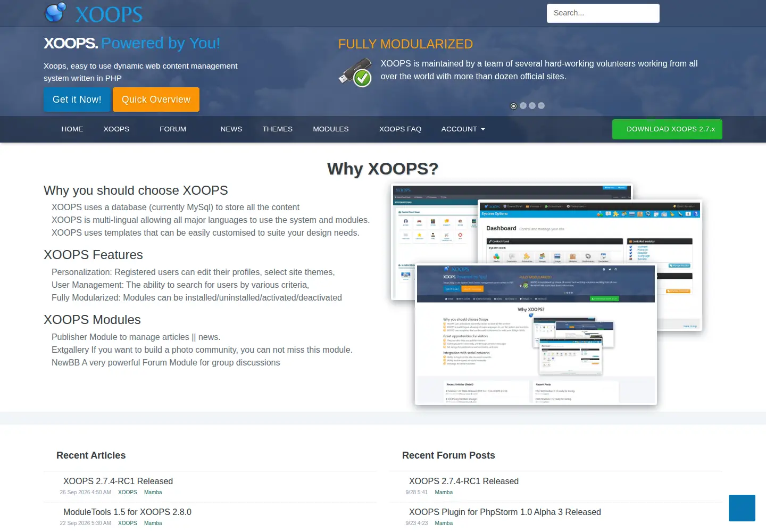766x532 pixels.
Task: Open ModuleTools 1.5 for XOOPS 2.8.0 article
Action: click(127, 512)
